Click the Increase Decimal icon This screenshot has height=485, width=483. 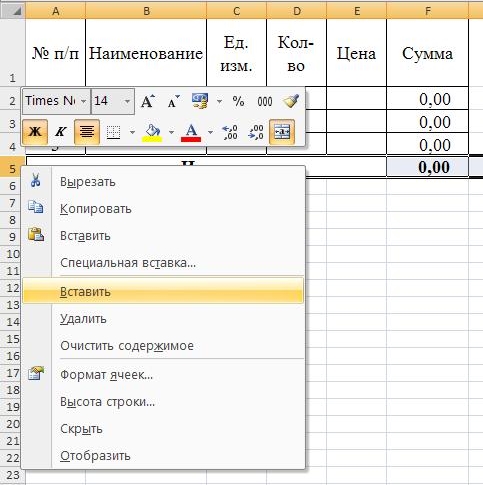coord(230,132)
